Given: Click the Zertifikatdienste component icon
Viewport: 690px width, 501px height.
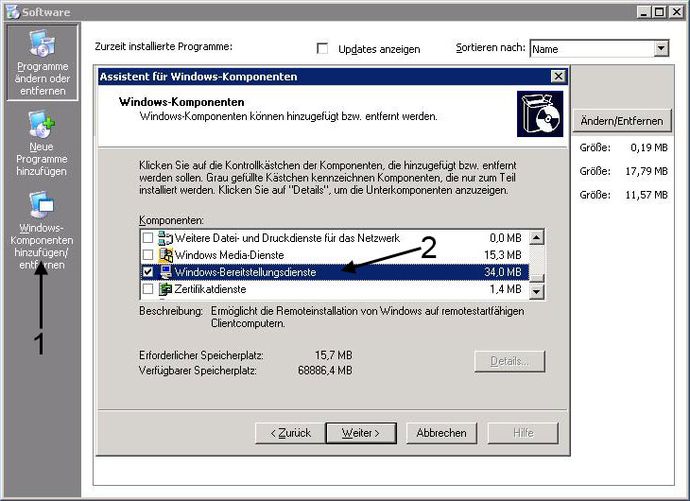Looking at the screenshot, I should pyautogui.click(x=165, y=289).
